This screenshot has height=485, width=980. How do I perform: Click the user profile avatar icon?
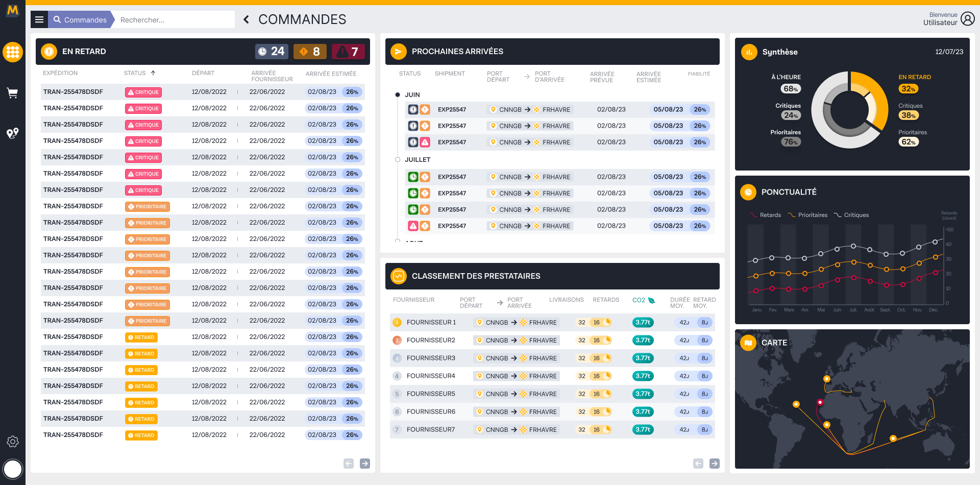coord(967,19)
